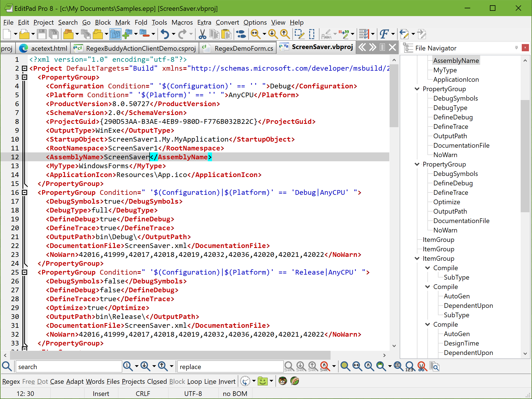Select the Search/Find icon
Image resolution: width=532 pixels, height=399 pixels.
7,366
